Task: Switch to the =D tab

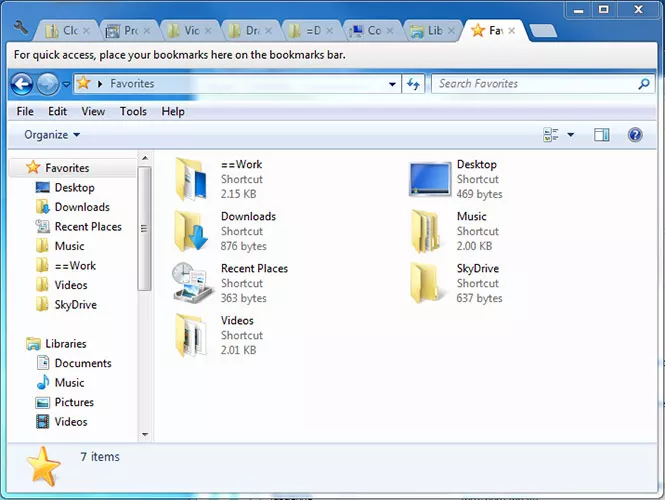Action: (x=310, y=31)
